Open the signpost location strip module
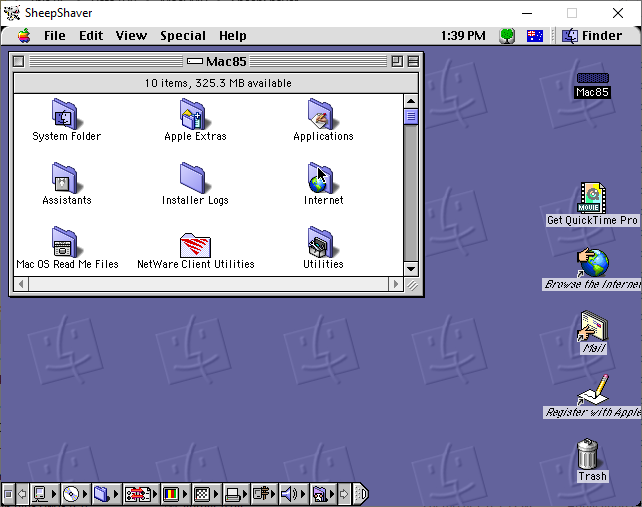Image resolution: width=642 pixels, height=507 pixels. point(264,494)
